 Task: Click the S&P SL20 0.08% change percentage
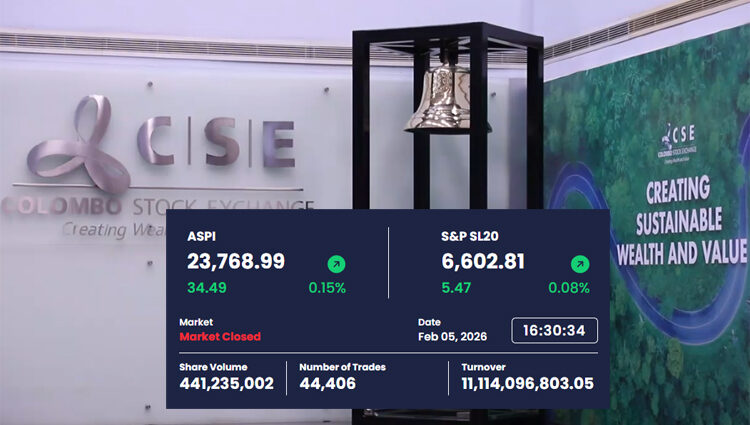[x=569, y=288]
